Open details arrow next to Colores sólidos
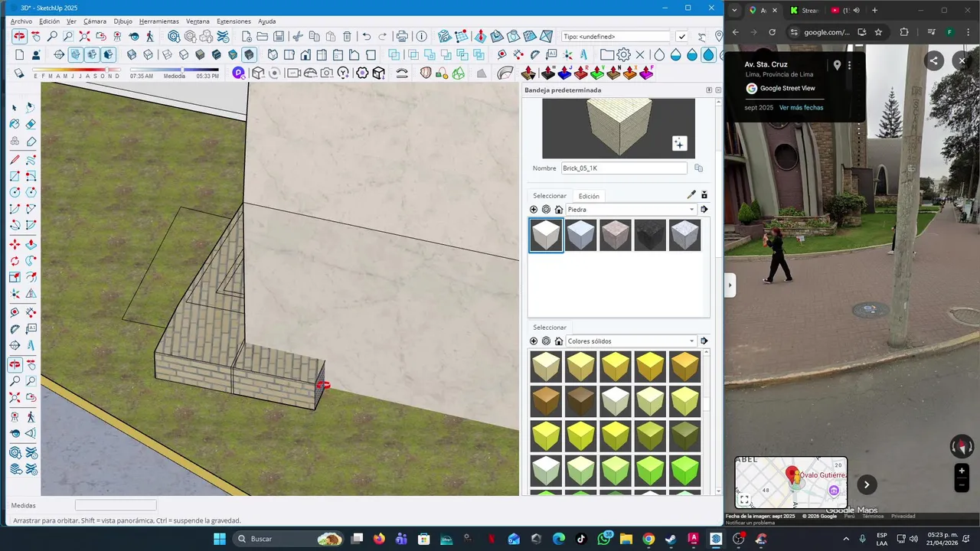980x551 pixels. [704, 341]
